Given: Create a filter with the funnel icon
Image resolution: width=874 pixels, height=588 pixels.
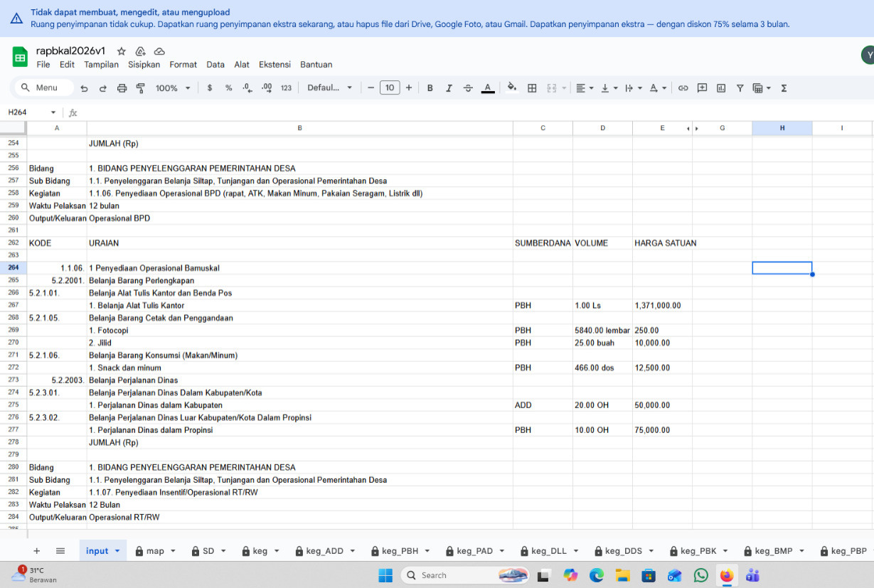Looking at the screenshot, I should (740, 88).
